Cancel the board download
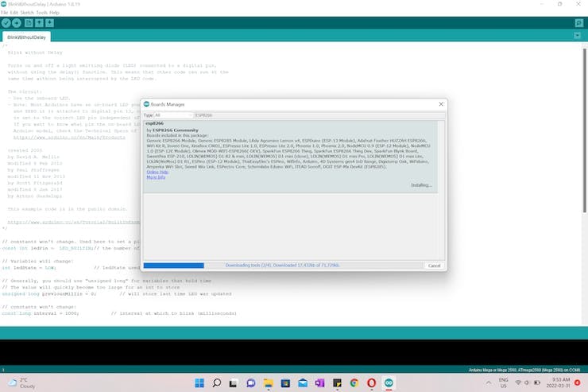Viewport: 588px width, 392px height. pyautogui.click(x=435, y=266)
